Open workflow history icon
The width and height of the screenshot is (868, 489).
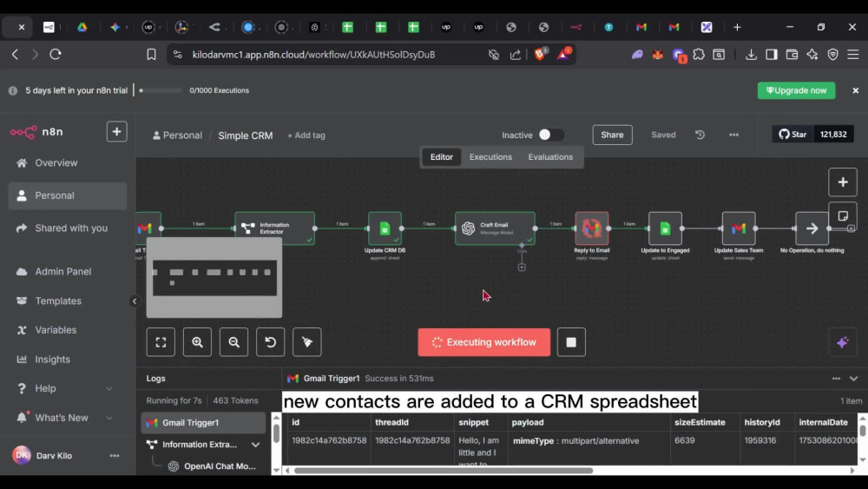(700, 135)
